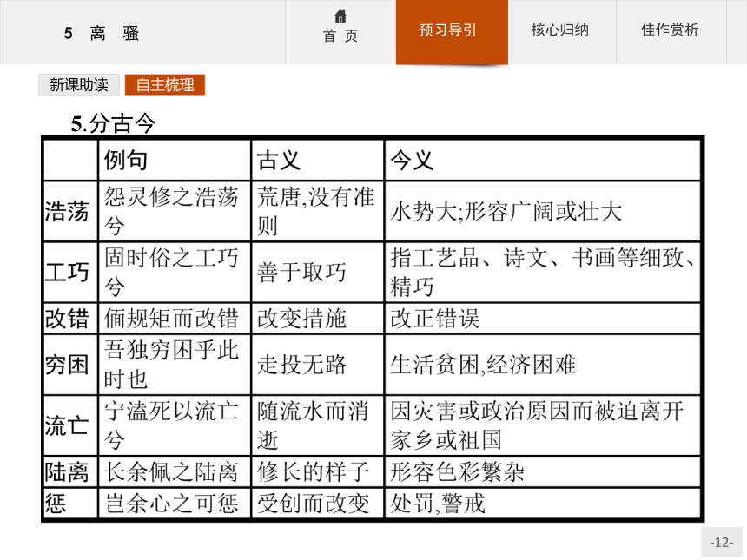Click example sentence 宁溘死以流亡兮
747x560 pixels.
pyautogui.click(x=171, y=425)
